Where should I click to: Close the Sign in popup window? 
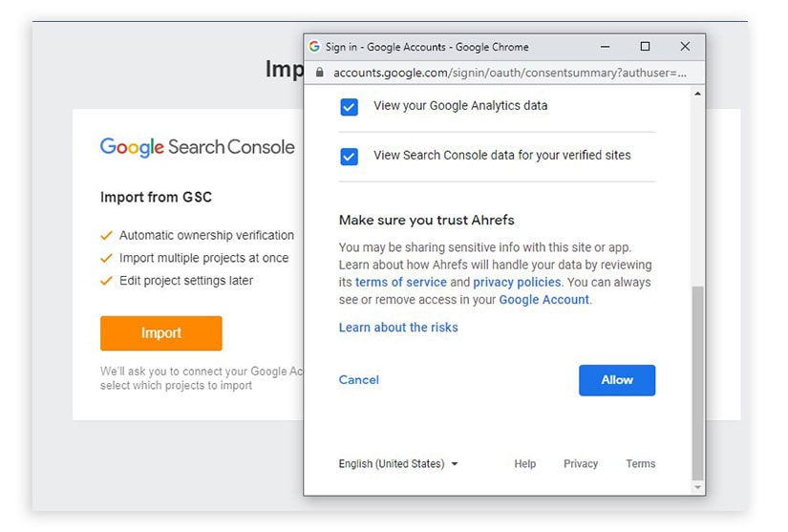pos(685,47)
